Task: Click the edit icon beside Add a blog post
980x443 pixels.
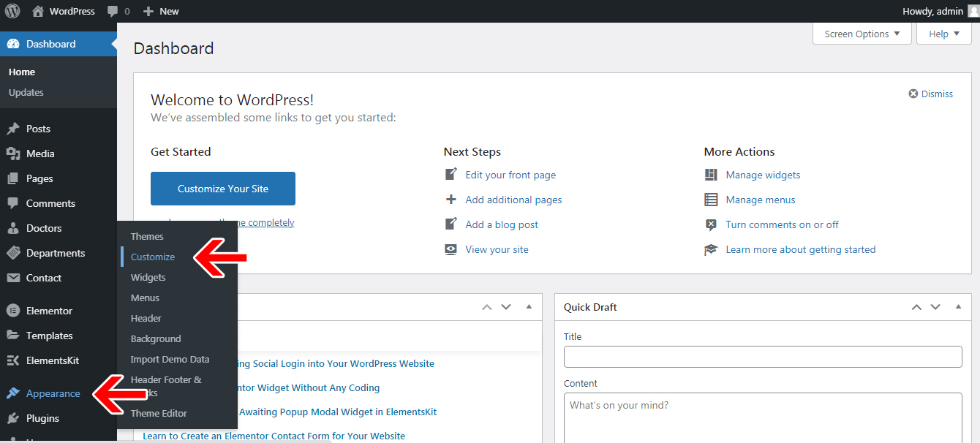Action: [451, 224]
